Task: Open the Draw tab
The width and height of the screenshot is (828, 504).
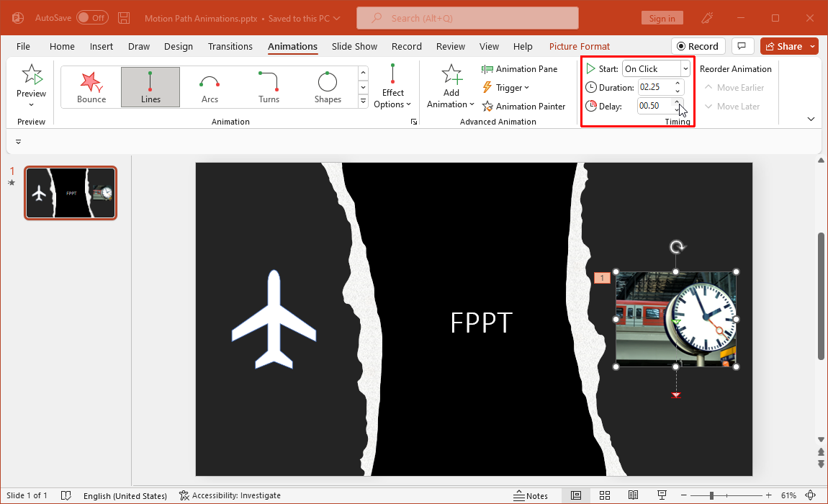Action: 139,47
